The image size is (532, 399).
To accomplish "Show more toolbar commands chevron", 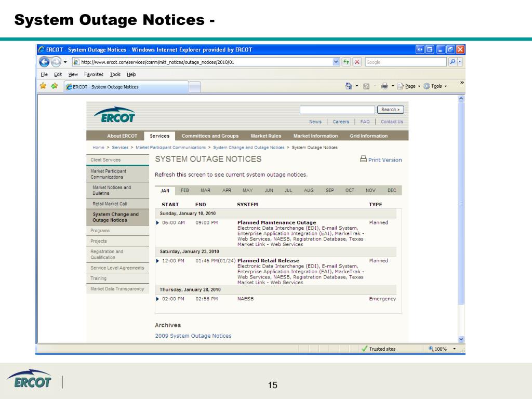I will pos(462,83).
